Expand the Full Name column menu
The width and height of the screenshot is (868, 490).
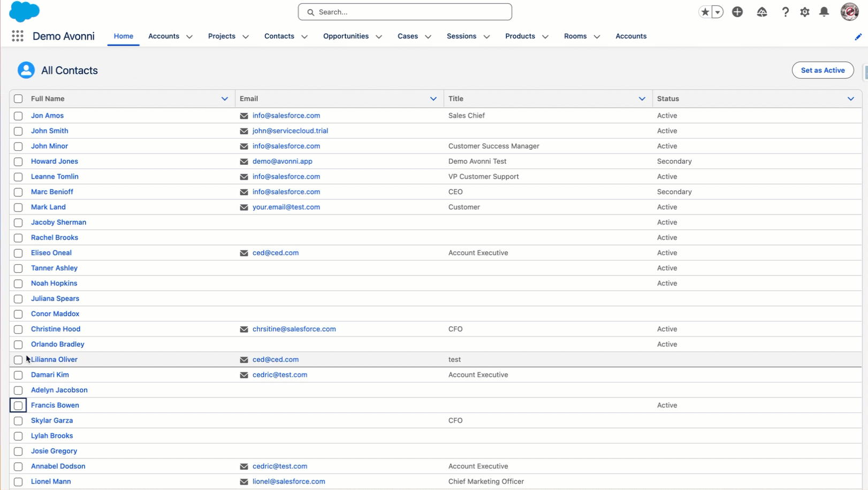pos(225,98)
